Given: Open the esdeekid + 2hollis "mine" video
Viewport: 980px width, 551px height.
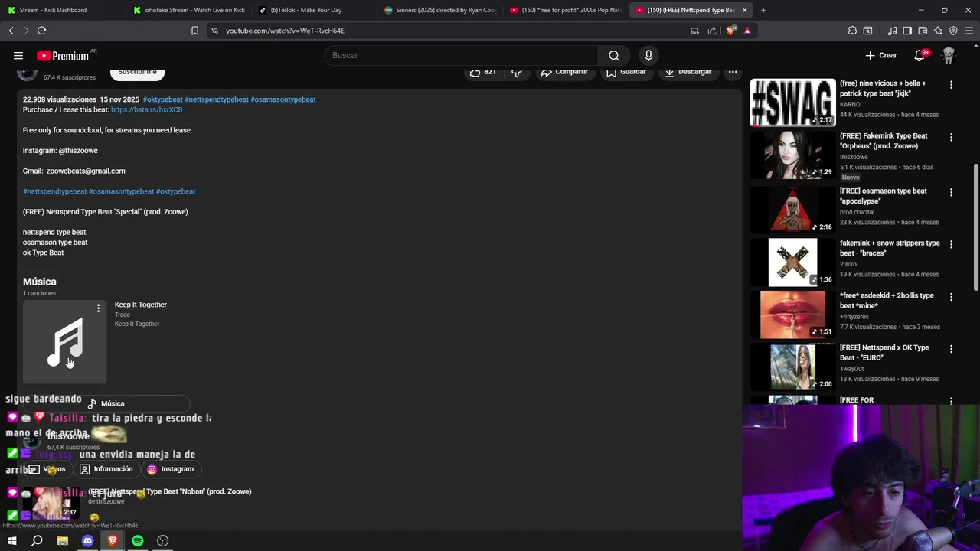Looking at the screenshot, I should [x=792, y=314].
